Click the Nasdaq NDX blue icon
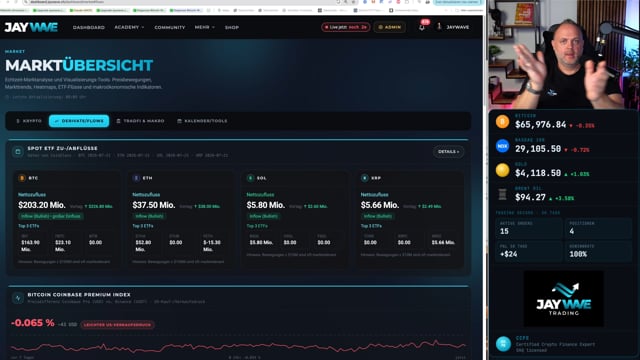The height and width of the screenshot is (360, 640). [502, 146]
